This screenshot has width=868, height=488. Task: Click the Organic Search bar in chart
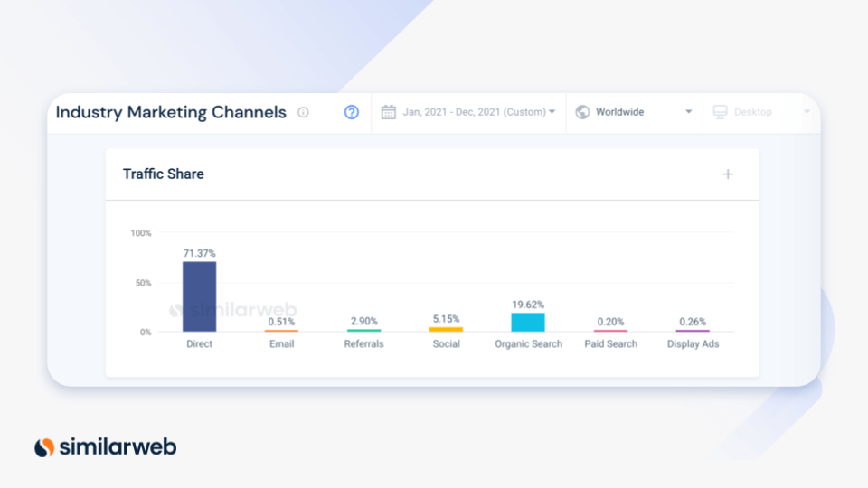528,322
